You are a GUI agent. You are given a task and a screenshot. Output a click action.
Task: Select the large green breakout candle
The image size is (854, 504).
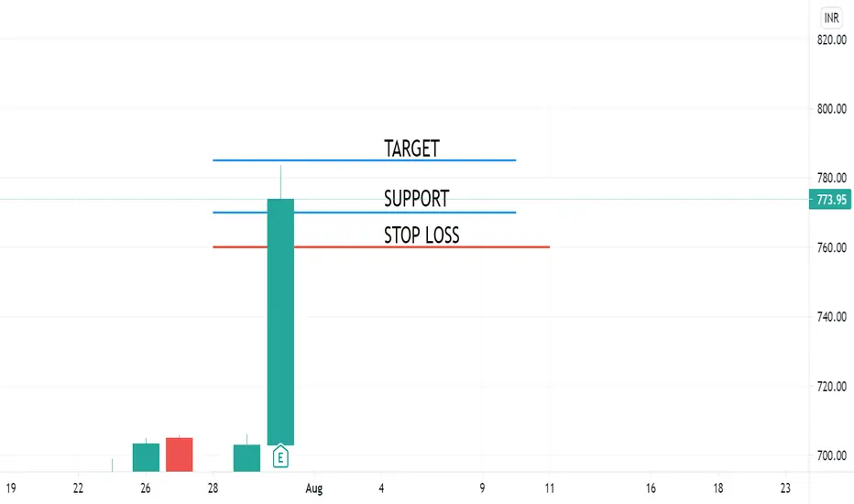point(280,322)
